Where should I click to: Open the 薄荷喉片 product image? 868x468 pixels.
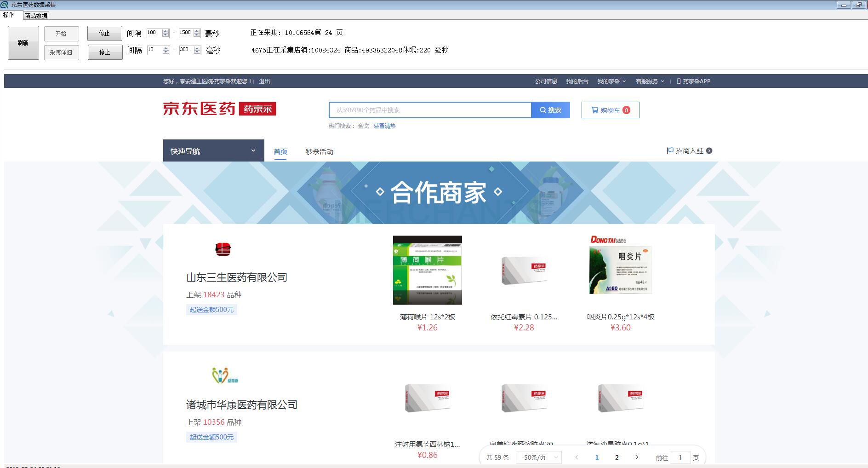click(428, 270)
